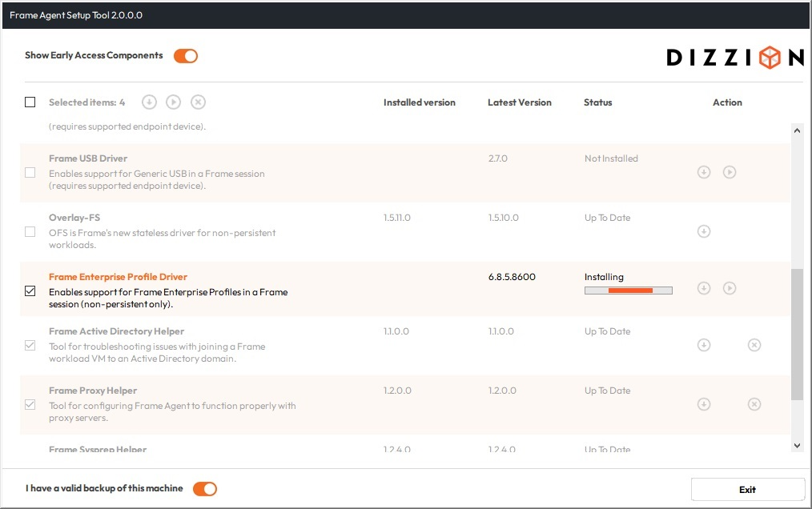The height and width of the screenshot is (509, 812).
Task: Download all selected items from header
Action: tap(149, 102)
